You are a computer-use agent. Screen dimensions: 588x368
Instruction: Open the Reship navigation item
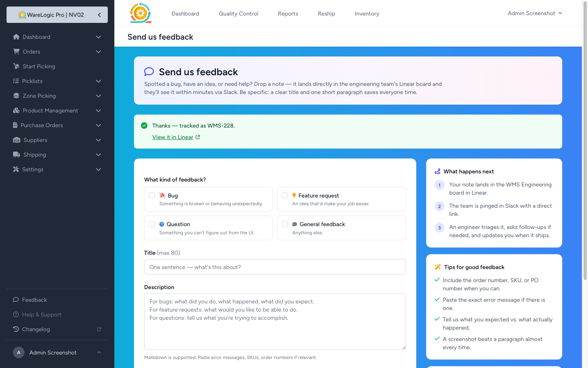click(x=326, y=13)
